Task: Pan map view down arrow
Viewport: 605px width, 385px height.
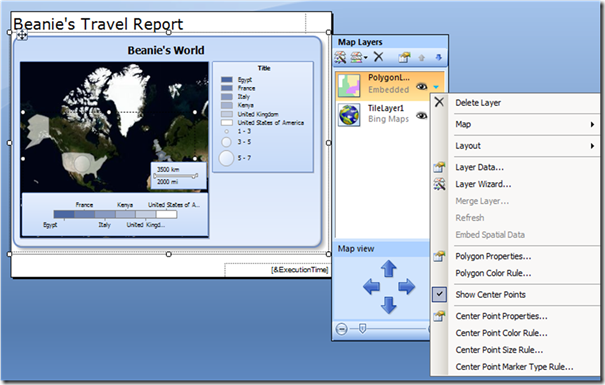Action: coord(389,305)
